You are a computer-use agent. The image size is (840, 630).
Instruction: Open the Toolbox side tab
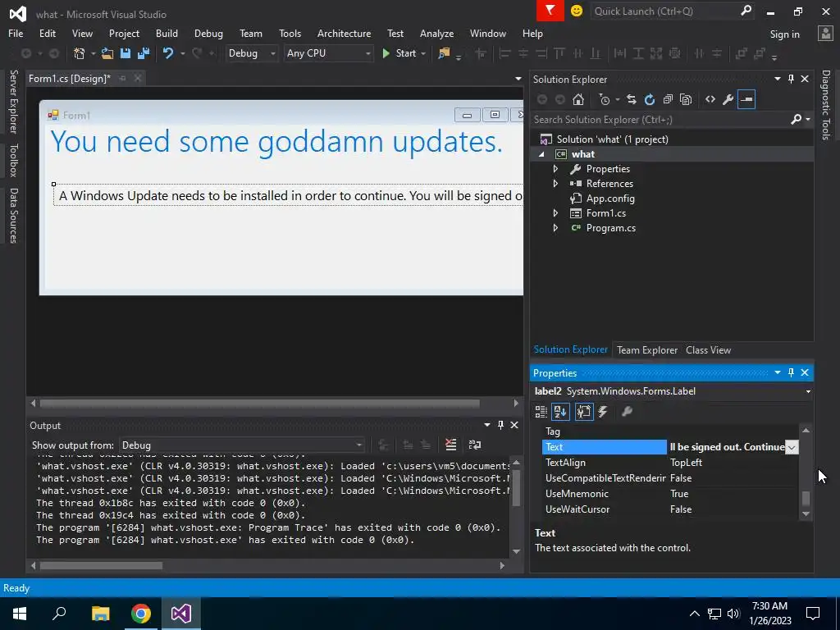pos(13,160)
